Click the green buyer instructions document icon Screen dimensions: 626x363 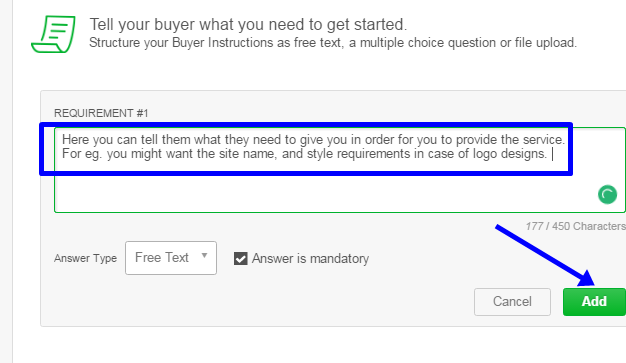(x=53, y=34)
